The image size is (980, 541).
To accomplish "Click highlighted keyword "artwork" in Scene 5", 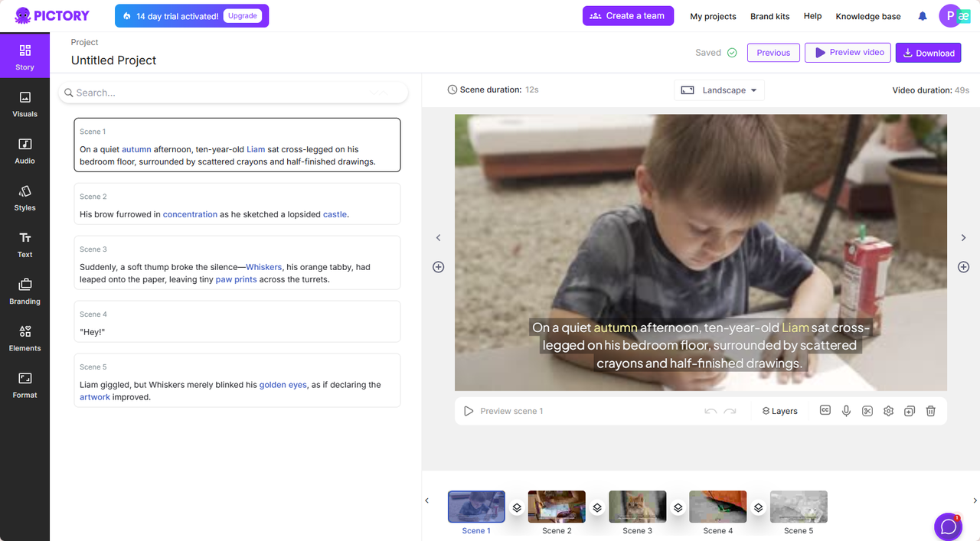I will click(x=95, y=397).
